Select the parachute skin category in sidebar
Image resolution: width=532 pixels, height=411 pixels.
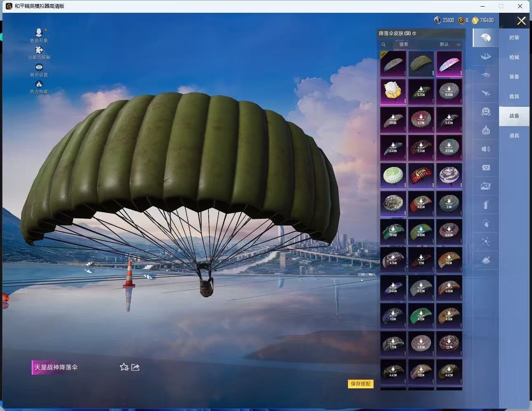point(486,38)
